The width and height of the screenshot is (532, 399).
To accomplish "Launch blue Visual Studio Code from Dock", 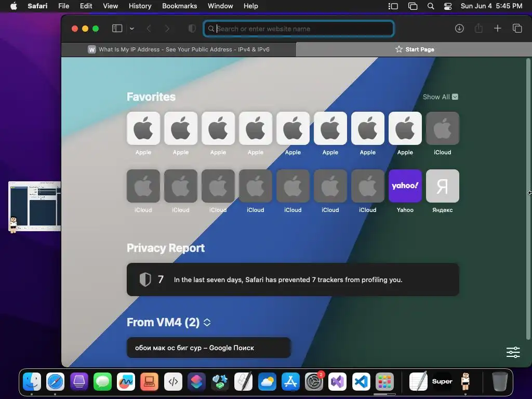I will (361, 382).
